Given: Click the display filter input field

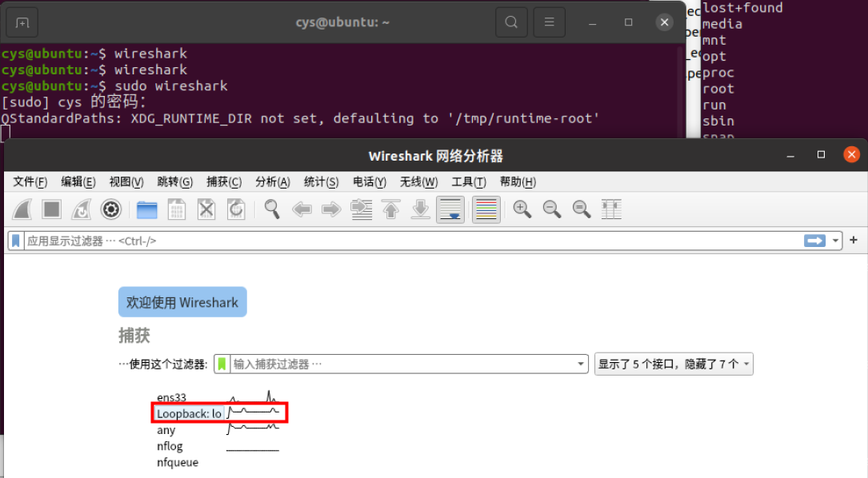Looking at the screenshot, I should pos(414,241).
